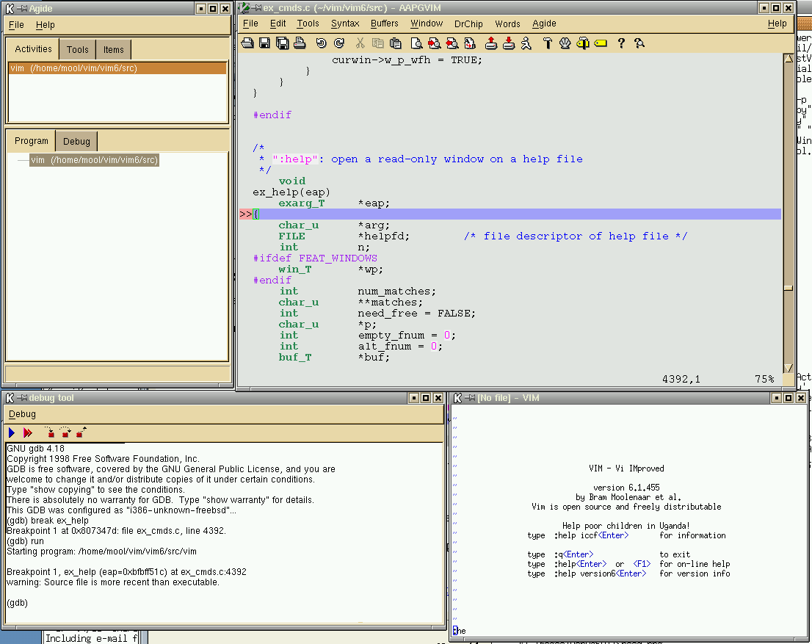Switch to the Items tab
This screenshot has width=812, height=644.
tap(113, 50)
